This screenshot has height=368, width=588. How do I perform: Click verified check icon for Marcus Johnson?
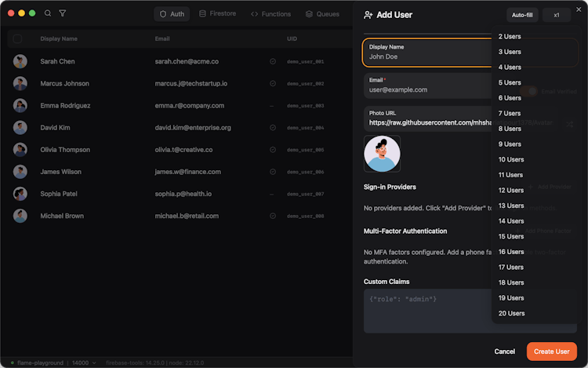click(272, 83)
